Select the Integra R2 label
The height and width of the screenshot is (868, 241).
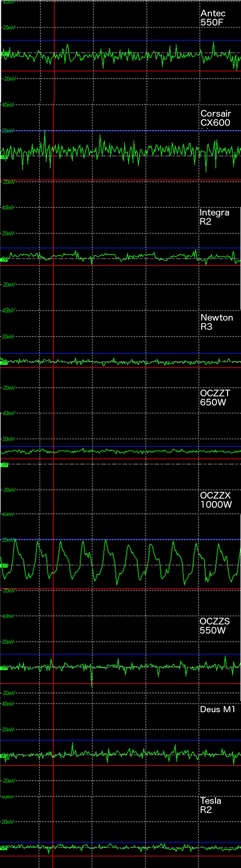[x=214, y=217]
